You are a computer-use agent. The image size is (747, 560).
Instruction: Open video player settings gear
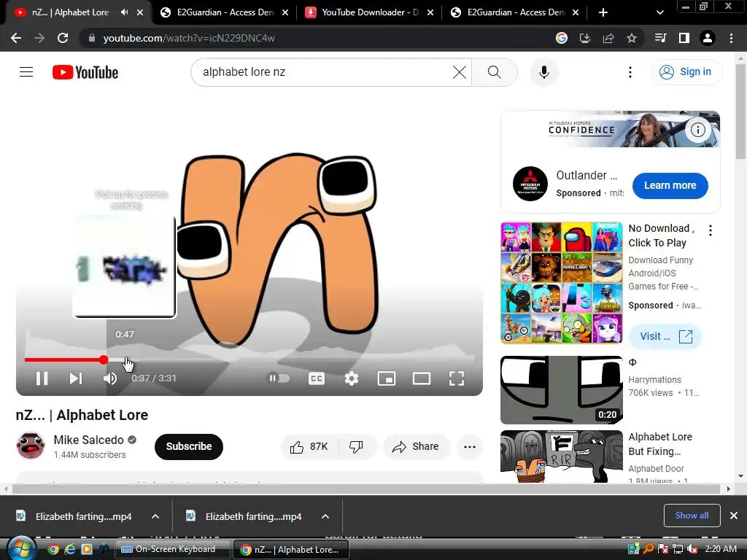pyautogui.click(x=352, y=378)
